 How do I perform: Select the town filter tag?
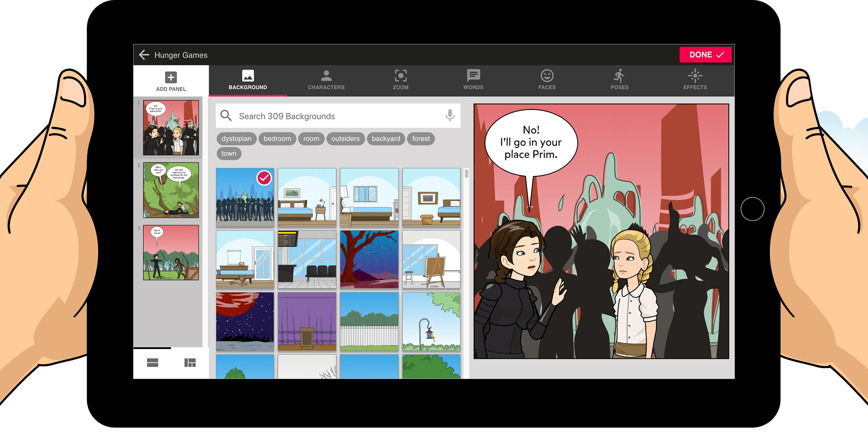(229, 153)
